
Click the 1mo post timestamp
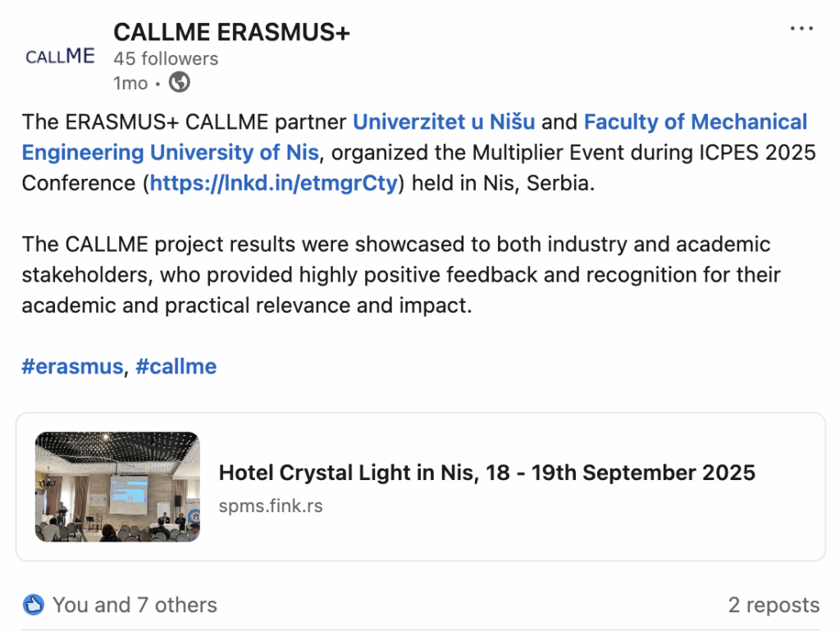coord(130,83)
